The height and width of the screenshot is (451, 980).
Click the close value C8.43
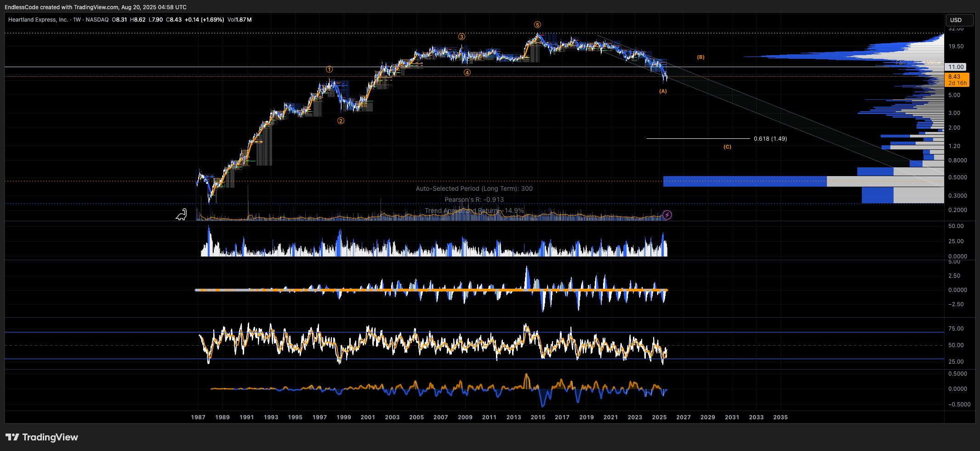point(174,20)
